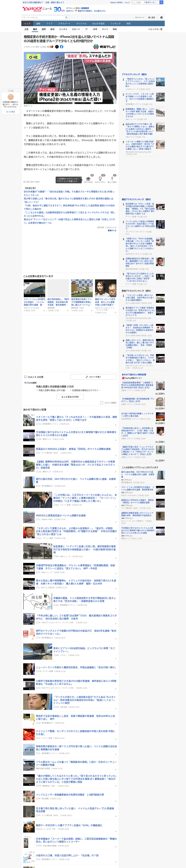Open the ランキング navigation tab

(115, 24)
